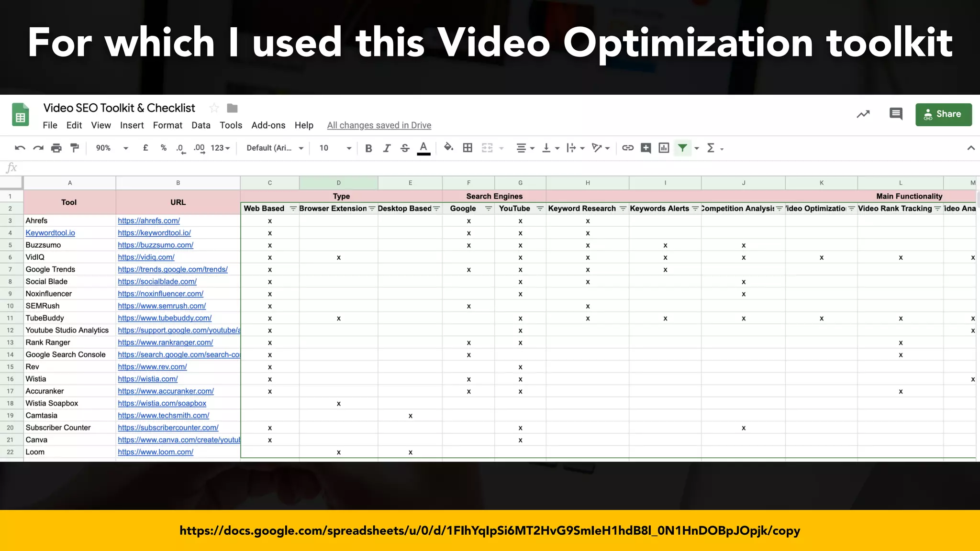Star the Video SEO Toolkit document
This screenshot has width=980, height=551.
pyautogui.click(x=214, y=108)
